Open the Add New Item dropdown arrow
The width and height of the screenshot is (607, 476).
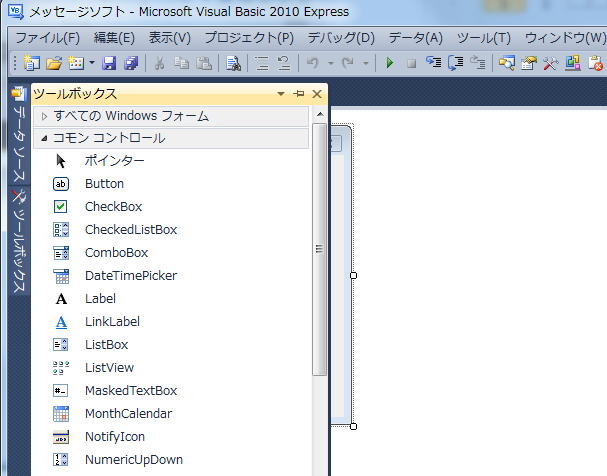[92, 62]
